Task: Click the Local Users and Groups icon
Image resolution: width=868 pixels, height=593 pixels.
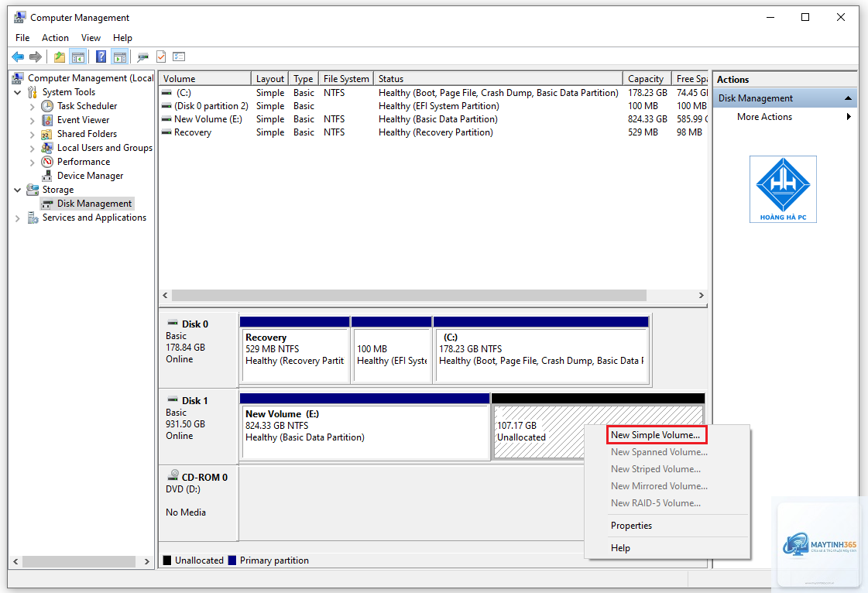Action: tap(47, 148)
